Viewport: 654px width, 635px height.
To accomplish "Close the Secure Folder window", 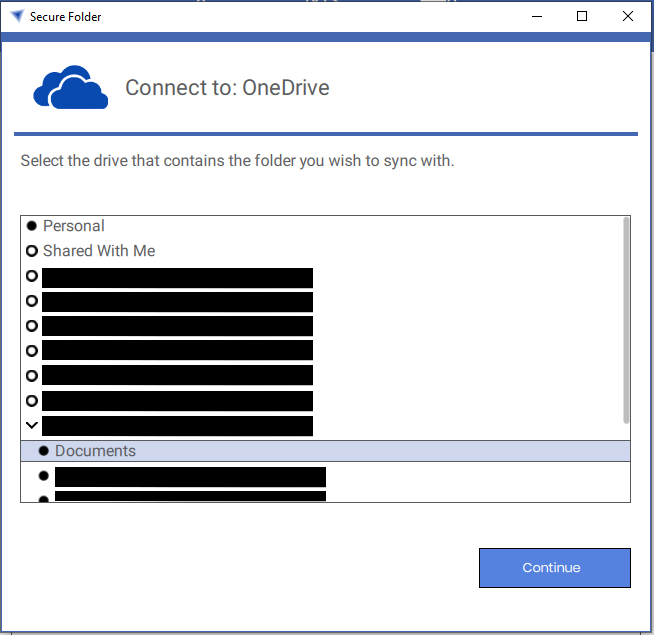I will tap(628, 16).
